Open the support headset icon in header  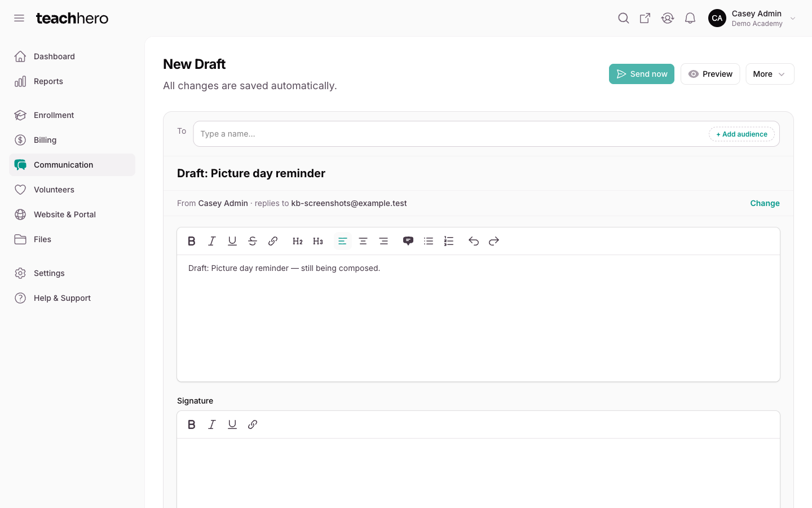tap(668, 18)
